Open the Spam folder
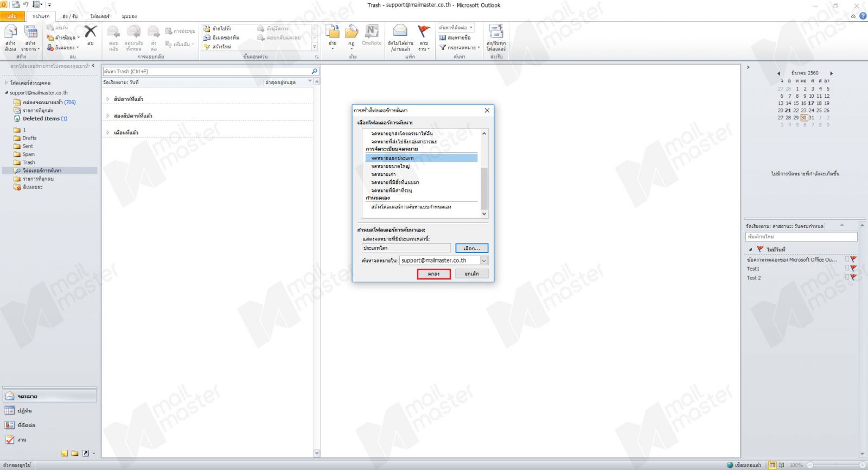 [x=28, y=154]
